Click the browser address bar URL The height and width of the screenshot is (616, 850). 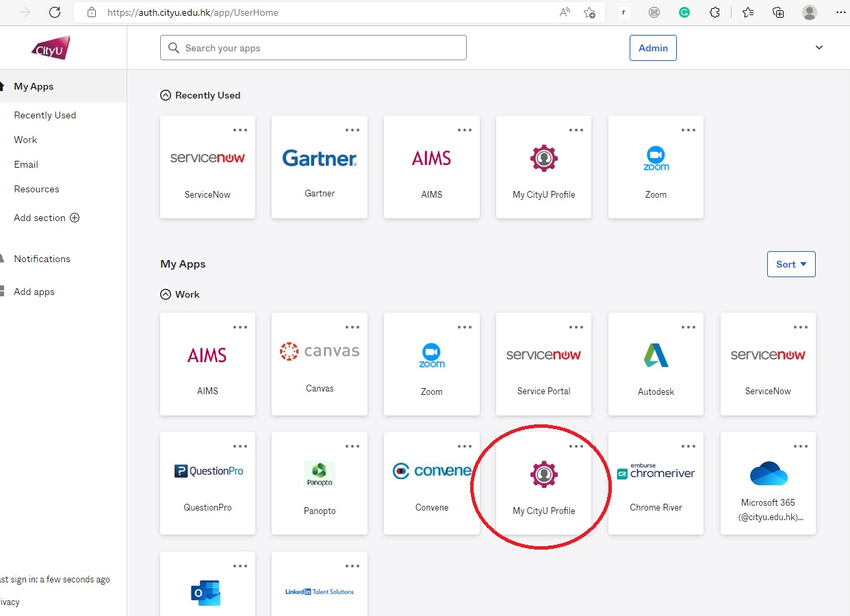[x=193, y=12]
